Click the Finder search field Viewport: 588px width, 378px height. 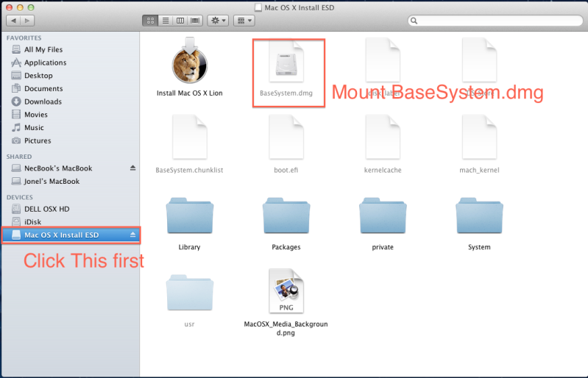point(495,21)
